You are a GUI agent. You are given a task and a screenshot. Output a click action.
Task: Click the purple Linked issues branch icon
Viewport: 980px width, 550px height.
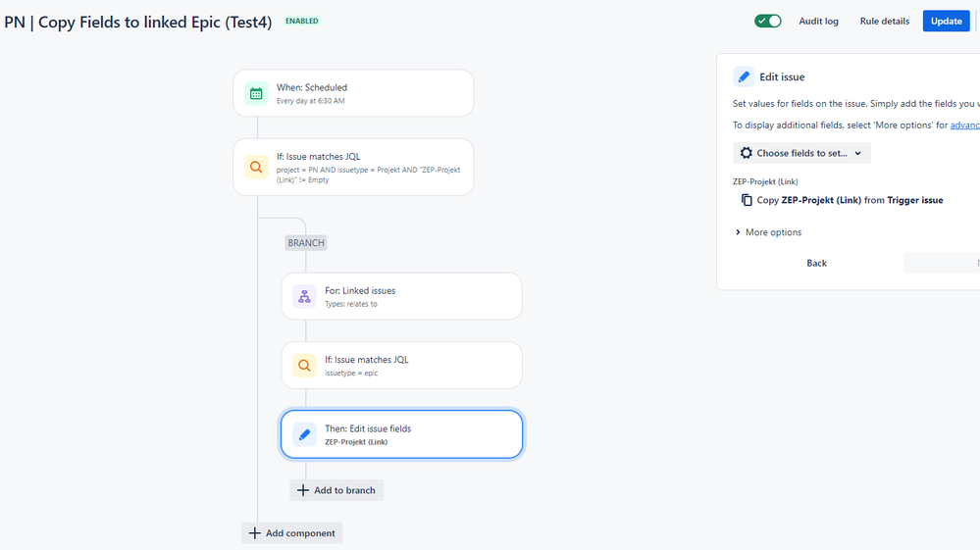[304, 296]
